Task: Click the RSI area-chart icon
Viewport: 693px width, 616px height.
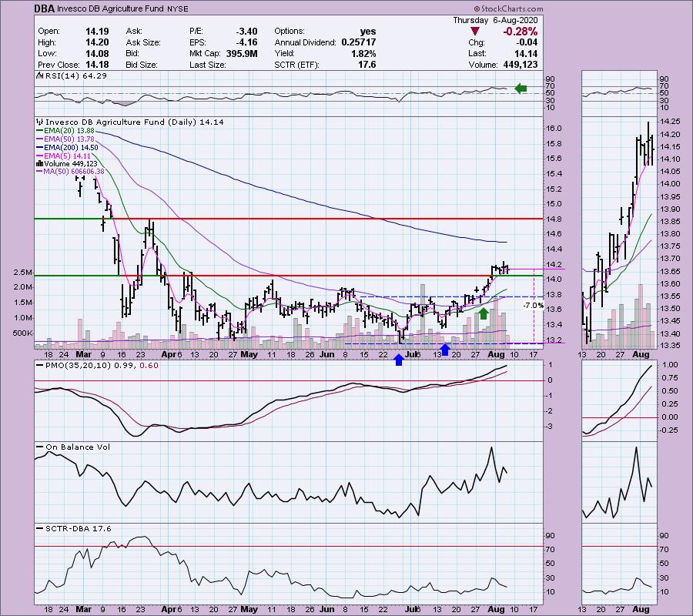Action: (x=39, y=76)
